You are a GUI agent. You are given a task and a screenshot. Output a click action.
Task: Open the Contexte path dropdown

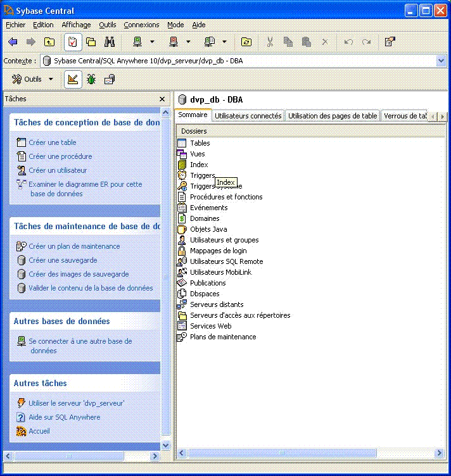pyautogui.click(x=441, y=61)
